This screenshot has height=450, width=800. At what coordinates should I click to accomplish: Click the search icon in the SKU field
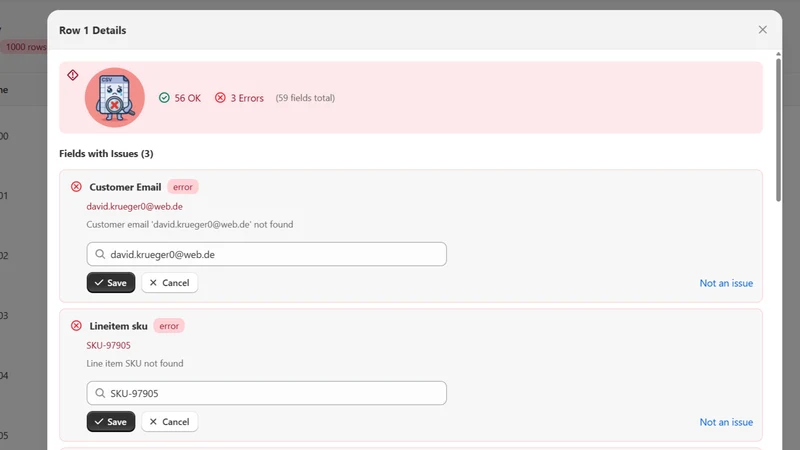pyautogui.click(x=100, y=393)
